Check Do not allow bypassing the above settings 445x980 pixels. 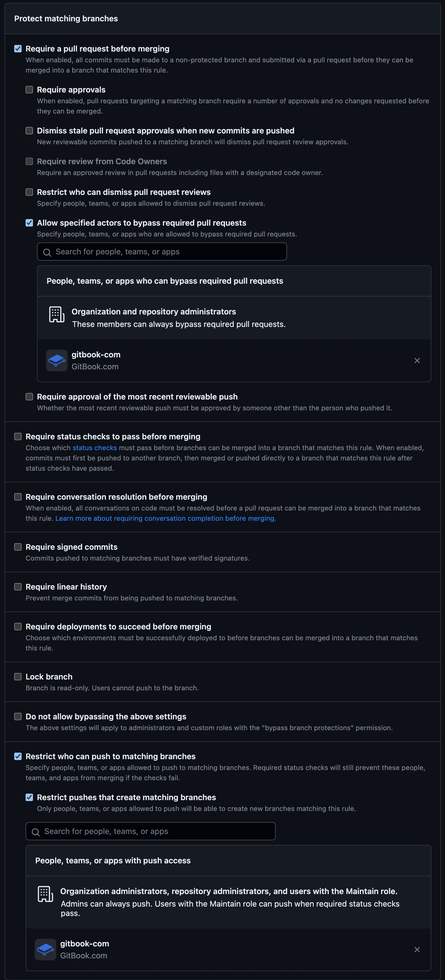[18, 716]
